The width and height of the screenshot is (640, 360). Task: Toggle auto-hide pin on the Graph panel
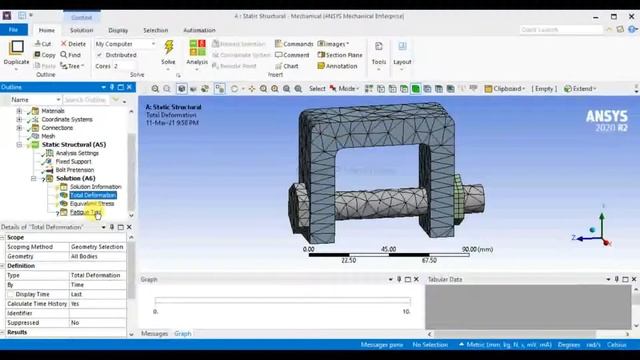coord(399,279)
